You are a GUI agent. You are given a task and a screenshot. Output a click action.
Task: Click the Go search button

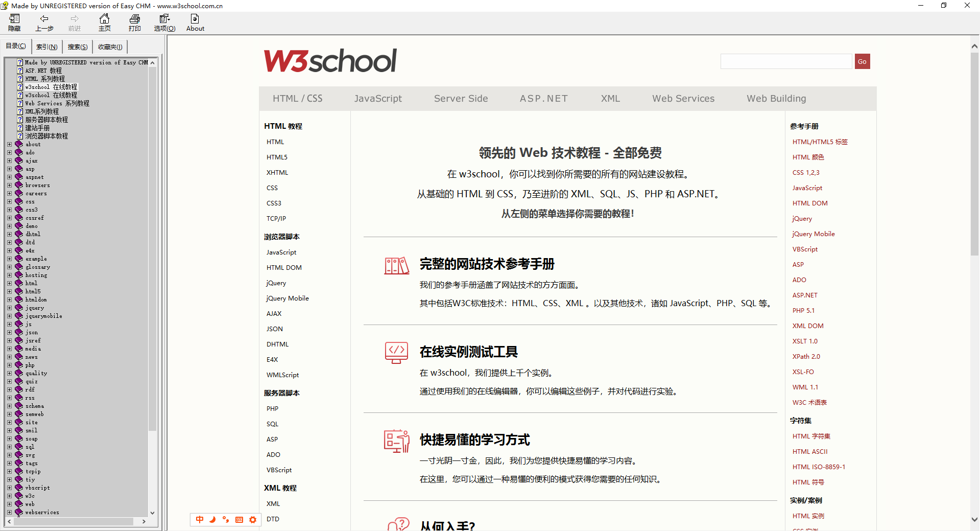point(862,61)
